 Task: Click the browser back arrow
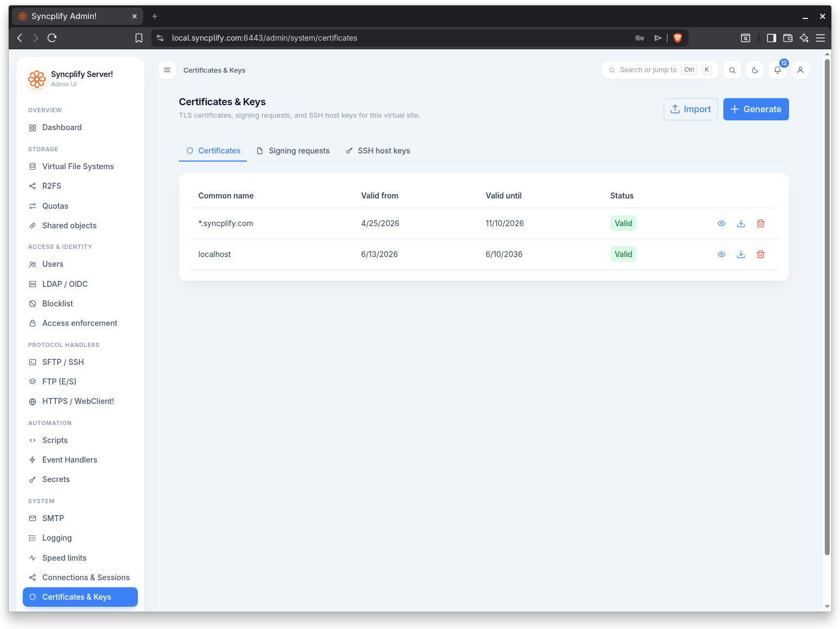pyautogui.click(x=20, y=38)
